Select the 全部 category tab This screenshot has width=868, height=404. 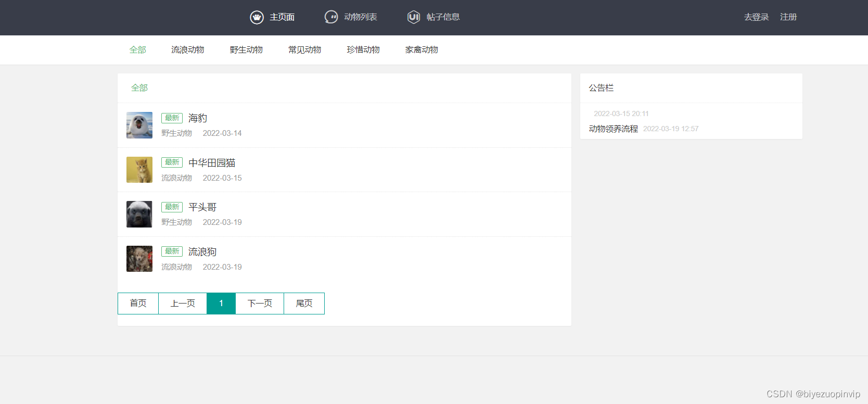pyautogui.click(x=138, y=50)
